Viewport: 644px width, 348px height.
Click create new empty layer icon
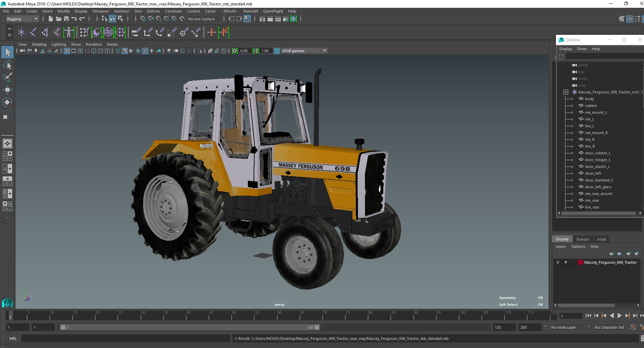pos(629,254)
